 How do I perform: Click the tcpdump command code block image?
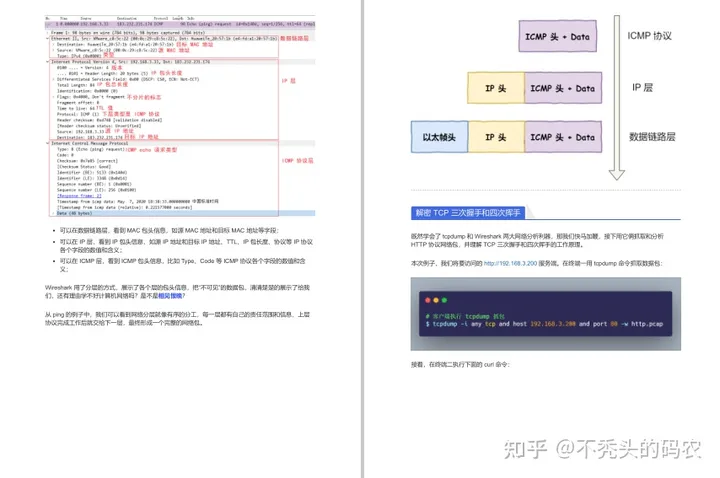[546, 314]
